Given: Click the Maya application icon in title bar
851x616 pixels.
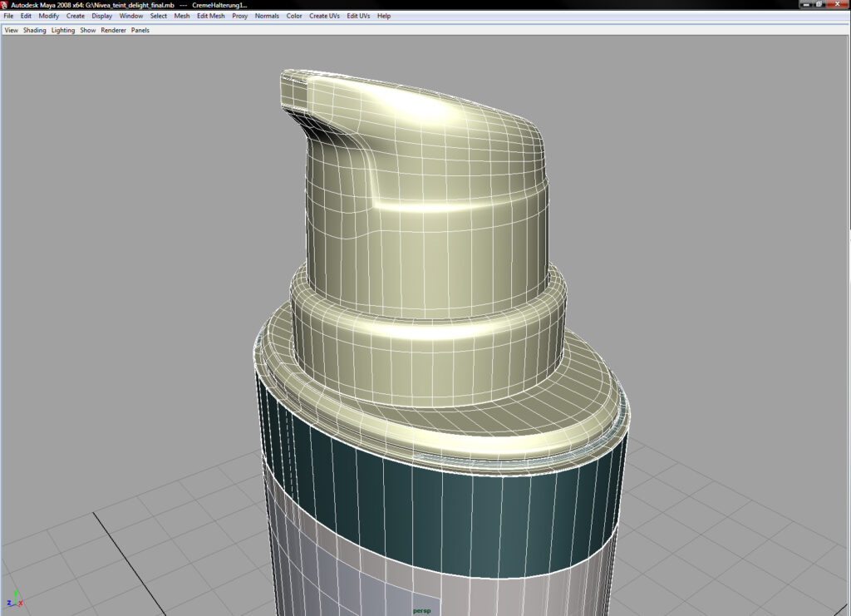Looking at the screenshot, I should tap(4, 5).
